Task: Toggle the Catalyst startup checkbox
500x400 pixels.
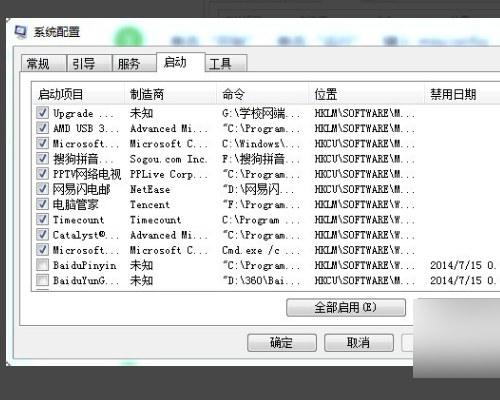Action: [42, 234]
